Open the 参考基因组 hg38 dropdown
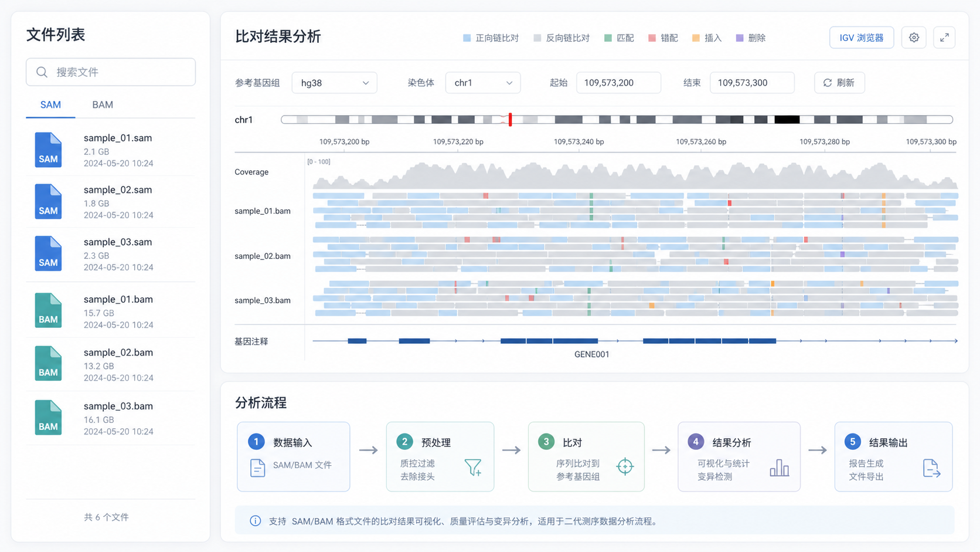 (x=334, y=83)
